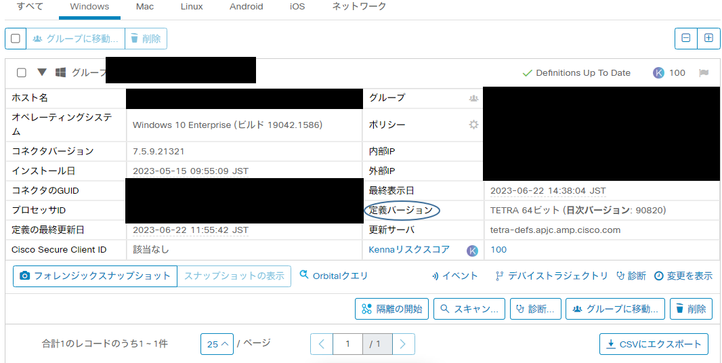This screenshot has height=363, width=722.
Task: Click the last seen date 2023-06-22 14:38:04 JST
Action: point(548,191)
